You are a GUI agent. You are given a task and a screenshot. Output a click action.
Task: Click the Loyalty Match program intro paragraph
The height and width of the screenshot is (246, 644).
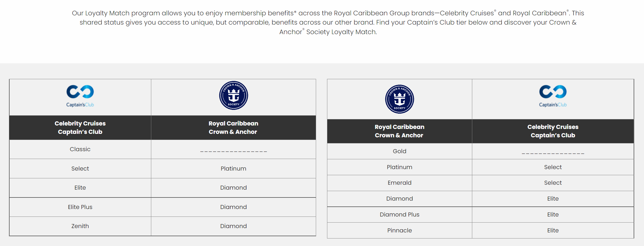point(328,23)
